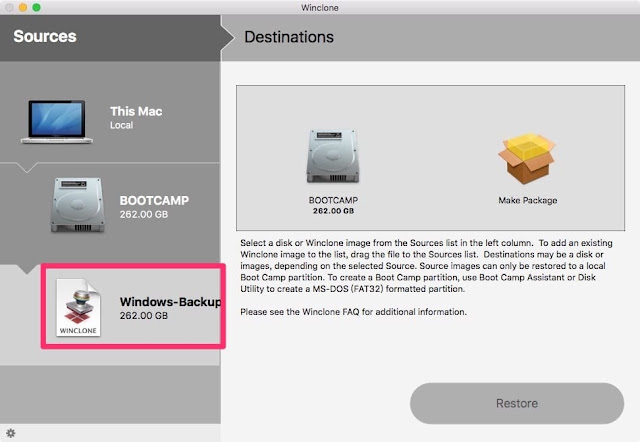Click the Sources header
This screenshot has width=640, height=442.
click(x=45, y=36)
